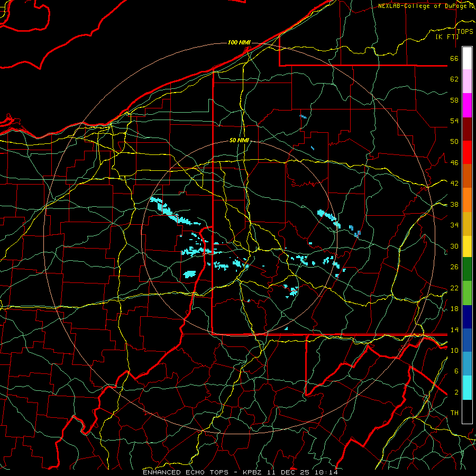476x476 pixels.
Task: Click the white swatch in the tops legend
Action: tap(467, 58)
